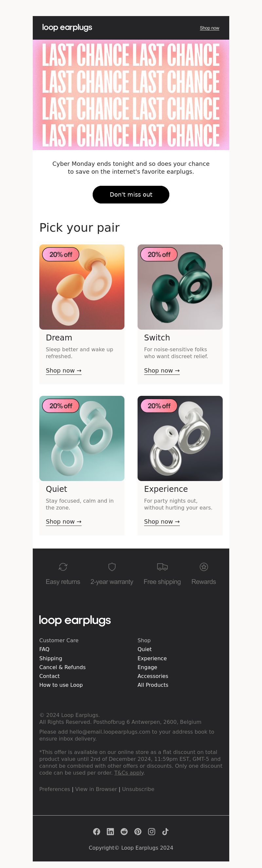Open the T&Cs apply link
The width and height of the screenshot is (262, 868).
tap(129, 773)
